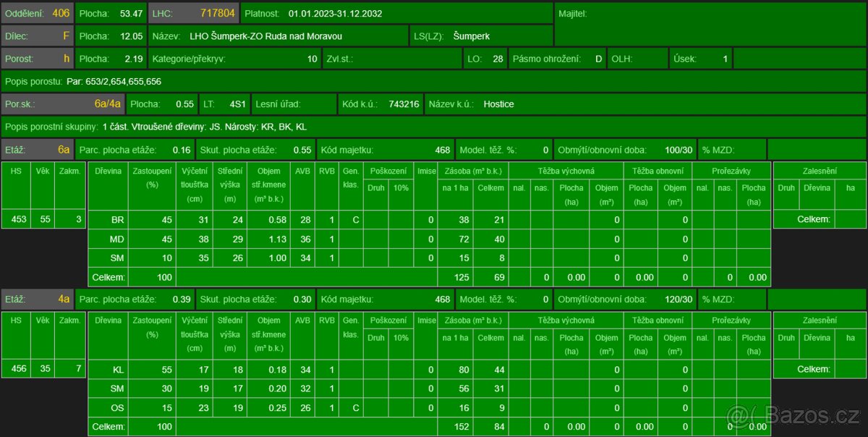Viewport: 868px width, 437px height.
Task: Select the Název LHO Šumperk-ZO Ruda field
Action: coord(278,35)
